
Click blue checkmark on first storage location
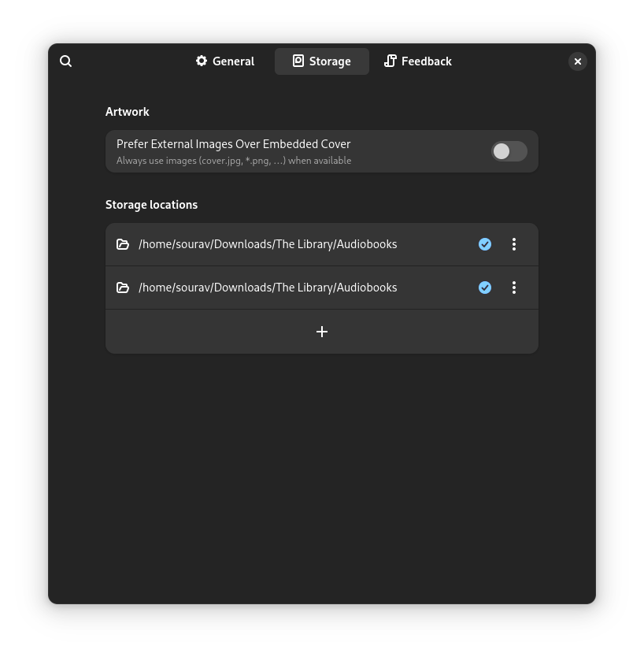[x=485, y=244]
